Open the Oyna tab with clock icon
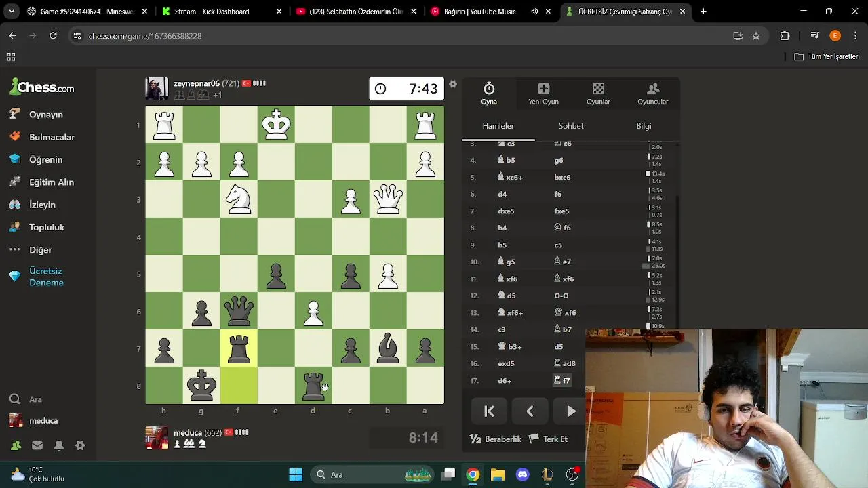The width and height of the screenshot is (868, 488). (489, 94)
